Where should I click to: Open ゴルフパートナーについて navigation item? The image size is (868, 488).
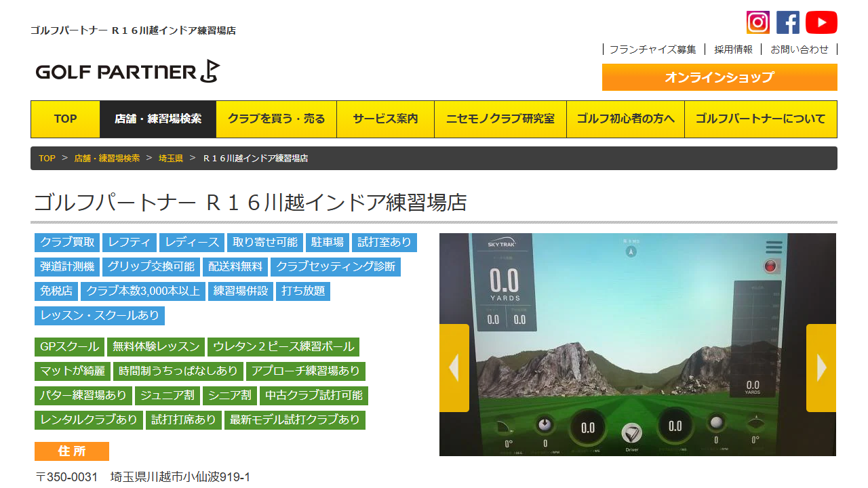pos(761,119)
